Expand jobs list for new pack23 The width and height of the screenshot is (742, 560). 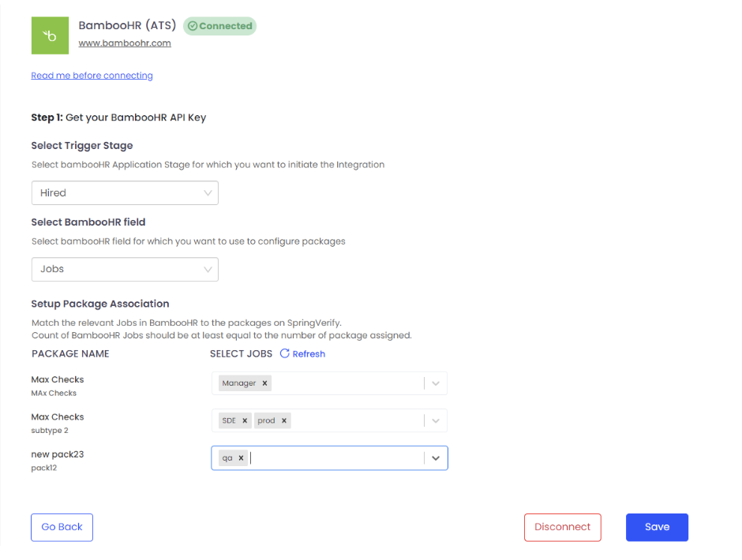436,457
